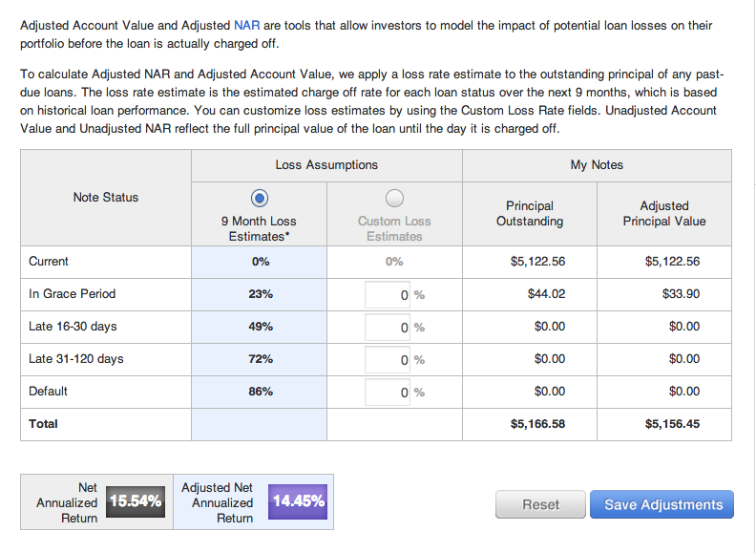This screenshot has height=553, width=756.
Task: Click the Reset button
Action: 540,504
